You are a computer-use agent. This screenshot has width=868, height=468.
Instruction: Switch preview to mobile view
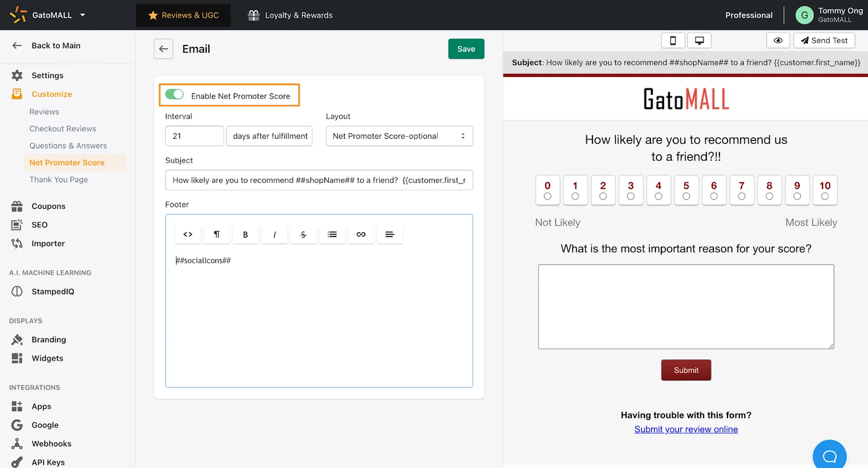click(x=673, y=41)
